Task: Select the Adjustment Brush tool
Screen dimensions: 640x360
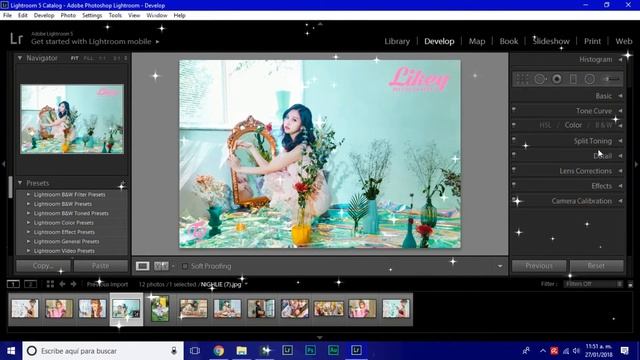Action: 611,79
